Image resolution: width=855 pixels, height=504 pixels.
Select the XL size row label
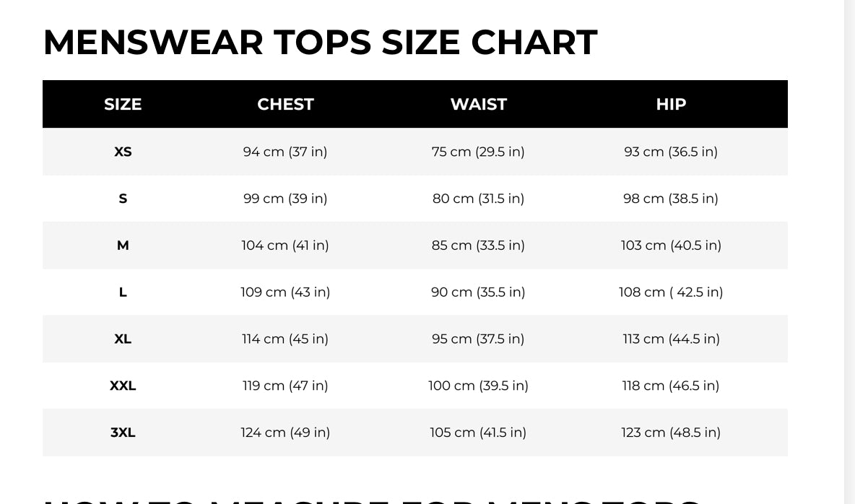[123, 339]
